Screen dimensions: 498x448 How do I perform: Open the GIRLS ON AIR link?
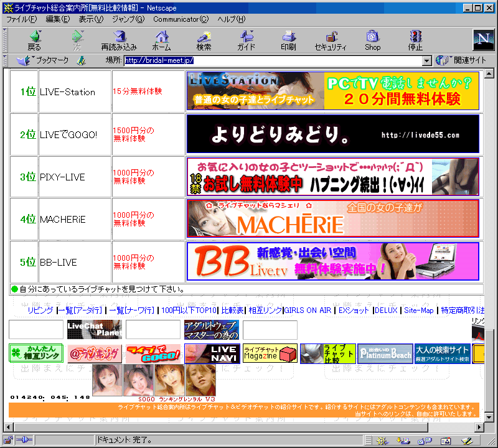click(x=308, y=310)
